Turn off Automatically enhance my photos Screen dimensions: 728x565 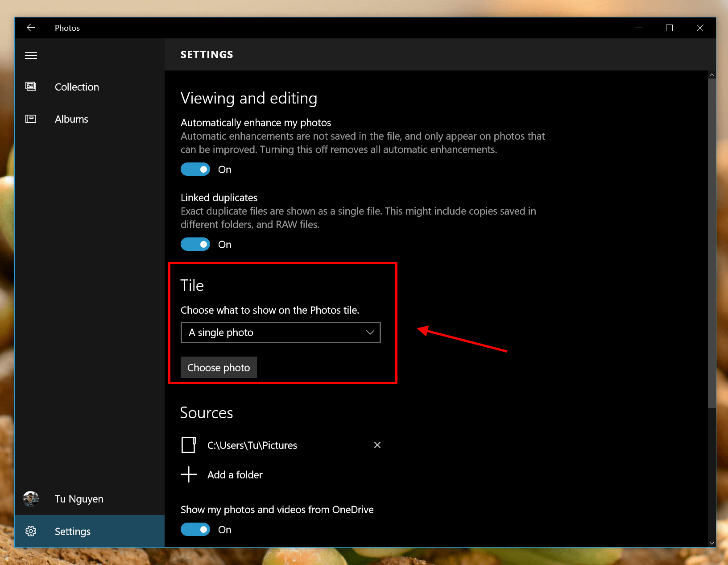click(195, 169)
